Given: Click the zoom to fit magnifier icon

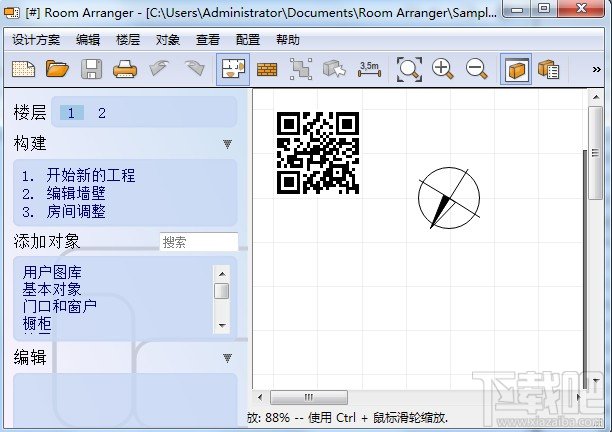Looking at the screenshot, I should click(409, 69).
